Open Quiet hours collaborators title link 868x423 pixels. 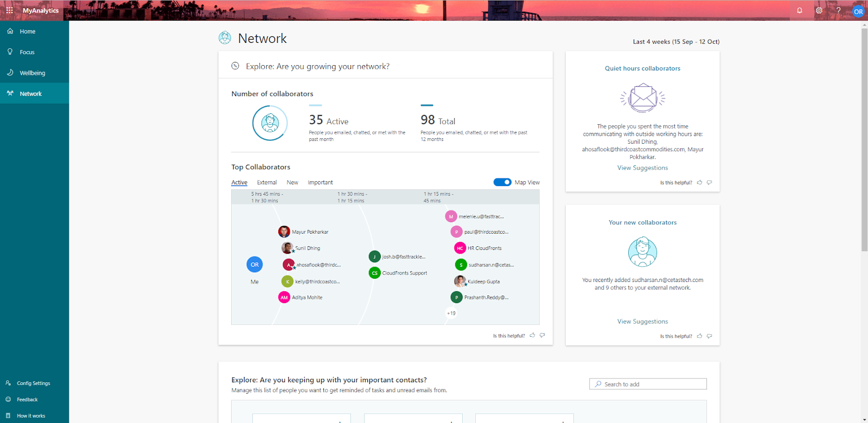[x=642, y=68]
